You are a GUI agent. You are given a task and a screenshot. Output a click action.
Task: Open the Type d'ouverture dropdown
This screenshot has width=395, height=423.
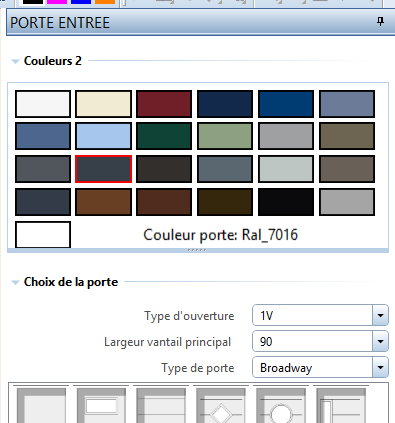coord(380,315)
